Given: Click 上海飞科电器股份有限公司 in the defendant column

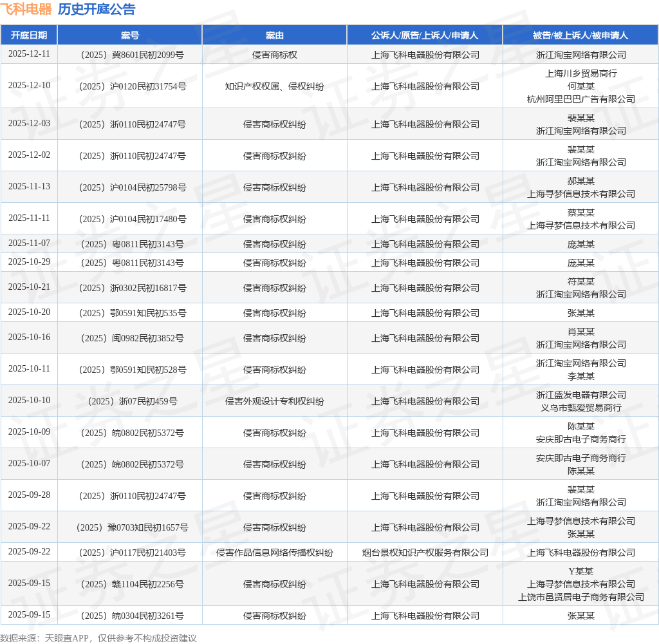Looking at the screenshot, I should point(581,553).
